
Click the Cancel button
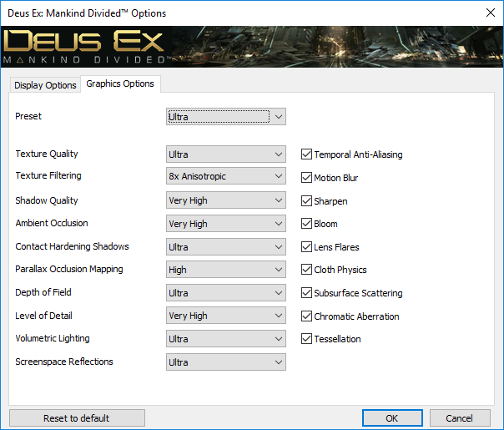460,418
